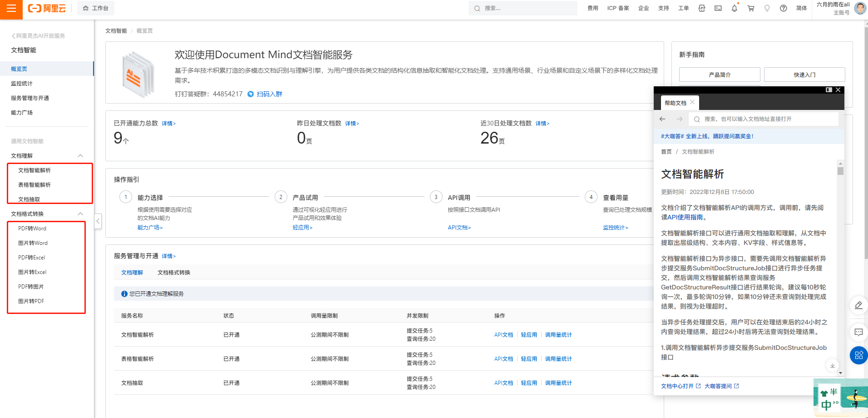Go forward in the help document panel
The width and height of the screenshot is (868, 418).
(x=680, y=119)
